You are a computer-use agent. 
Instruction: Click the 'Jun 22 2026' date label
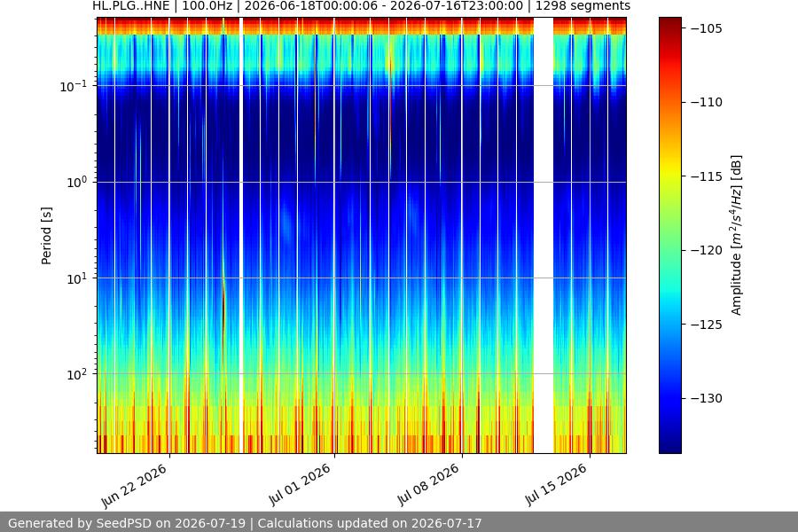[135, 486]
